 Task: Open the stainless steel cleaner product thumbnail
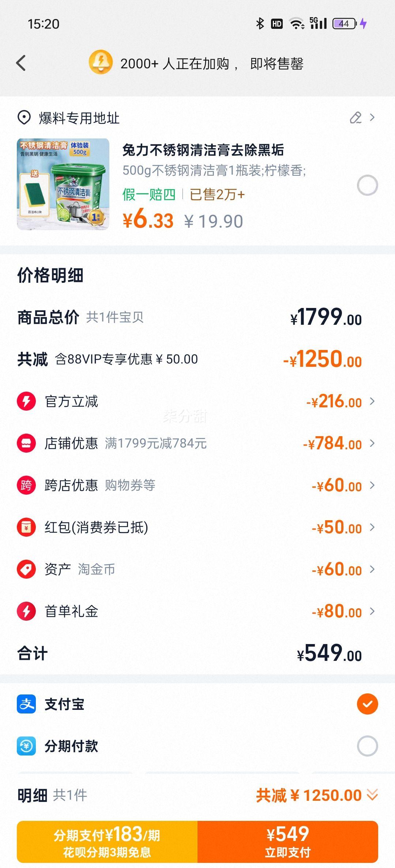click(63, 184)
